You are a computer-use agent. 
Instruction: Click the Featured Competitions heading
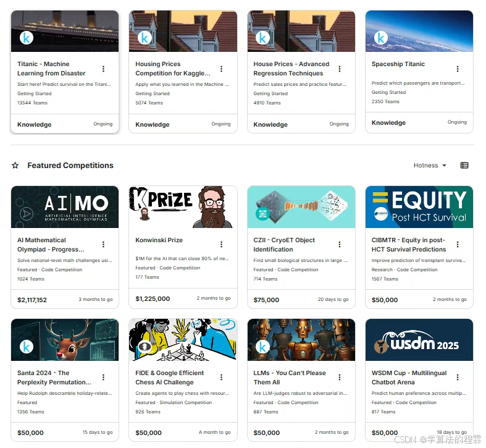[70, 166]
